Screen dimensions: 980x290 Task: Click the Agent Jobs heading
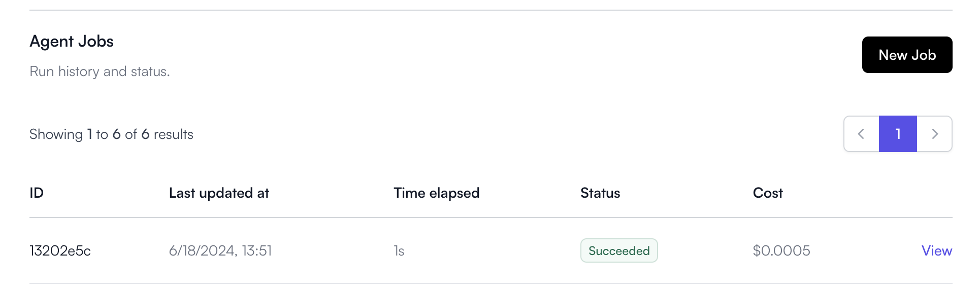[x=72, y=41]
